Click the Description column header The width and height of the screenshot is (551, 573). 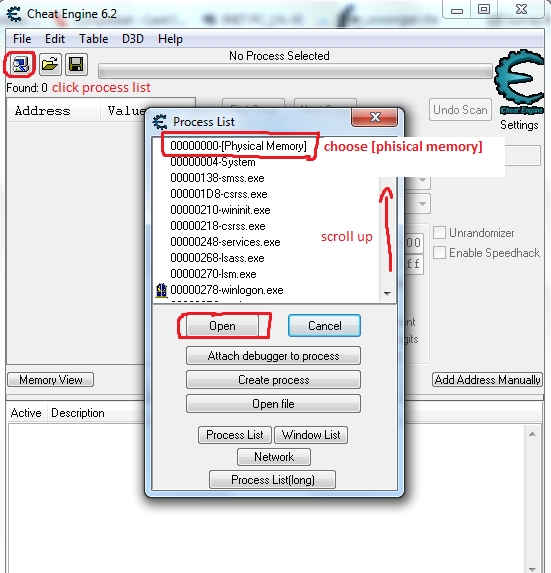(77, 413)
